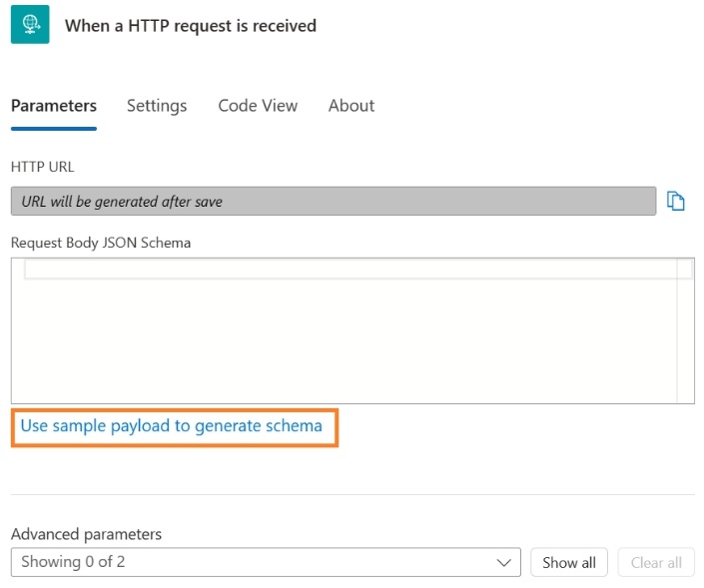The width and height of the screenshot is (704, 588).
Task: Go to the Code View tab
Action: (x=258, y=106)
